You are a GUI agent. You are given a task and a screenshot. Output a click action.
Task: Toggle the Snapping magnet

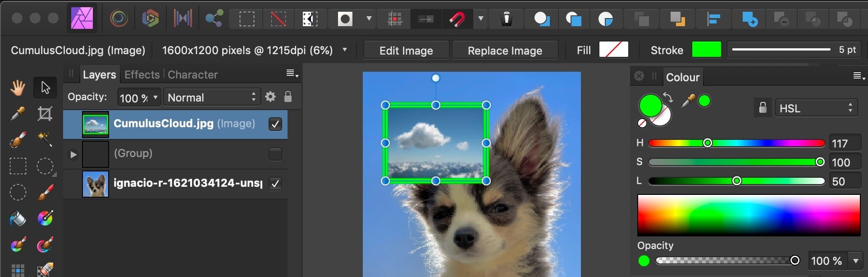[x=457, y=19]
